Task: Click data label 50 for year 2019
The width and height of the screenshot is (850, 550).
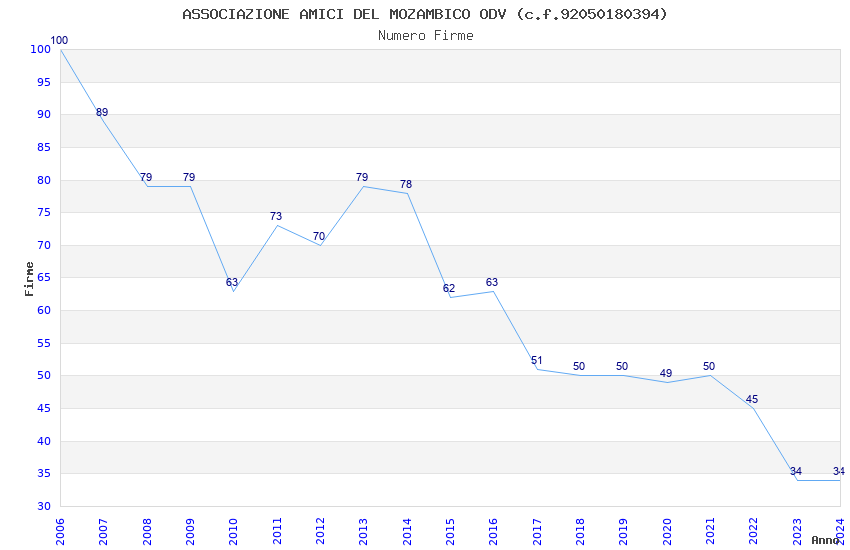Action: [622, 366]
